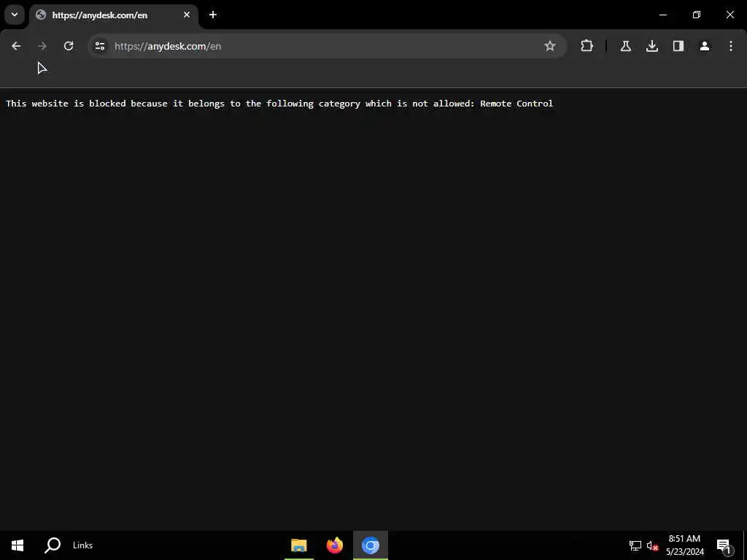
Task: Open Chrome Labs flask icon
Action: (x=625, y=46)
